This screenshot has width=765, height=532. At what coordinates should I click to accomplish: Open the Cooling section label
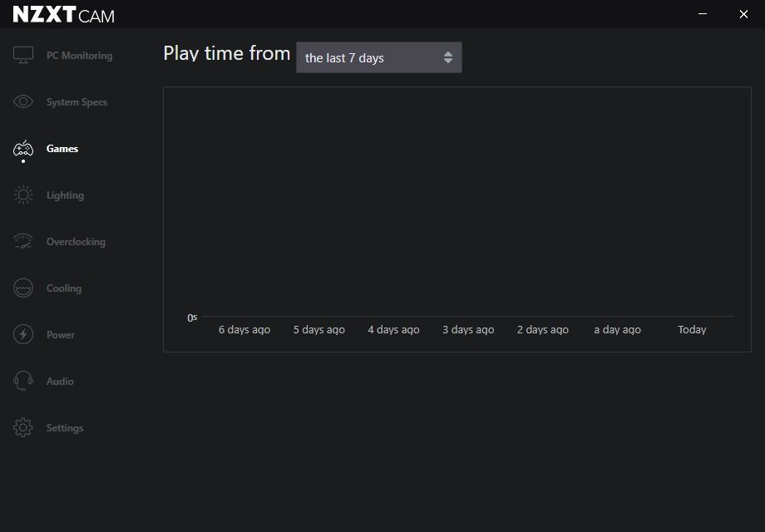click(64, 288)
